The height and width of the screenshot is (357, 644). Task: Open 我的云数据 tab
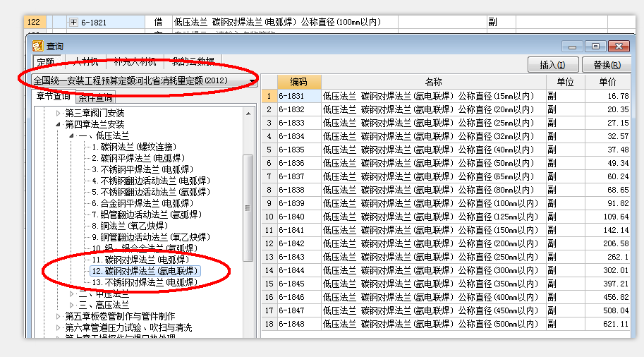click(193, 61)
